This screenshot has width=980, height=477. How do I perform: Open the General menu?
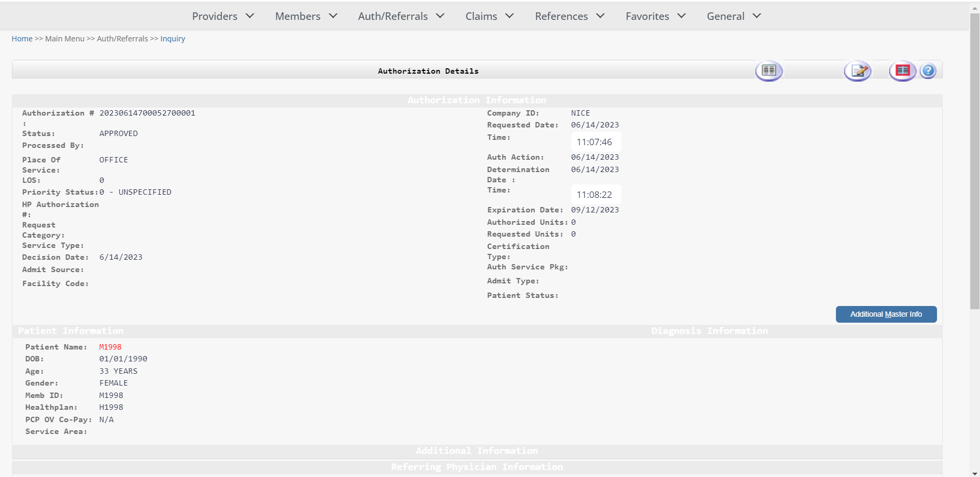tap(733, 16)
